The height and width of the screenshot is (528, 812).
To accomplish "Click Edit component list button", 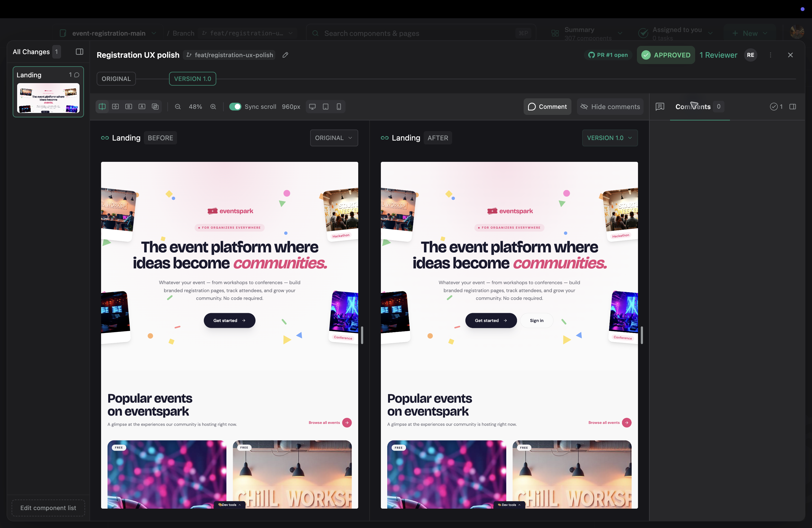I will (48, 508).
